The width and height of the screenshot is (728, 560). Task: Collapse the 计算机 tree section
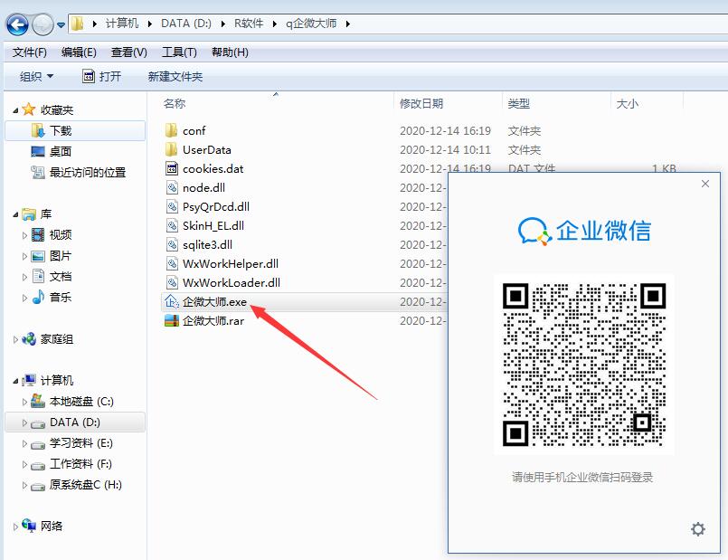15,381
